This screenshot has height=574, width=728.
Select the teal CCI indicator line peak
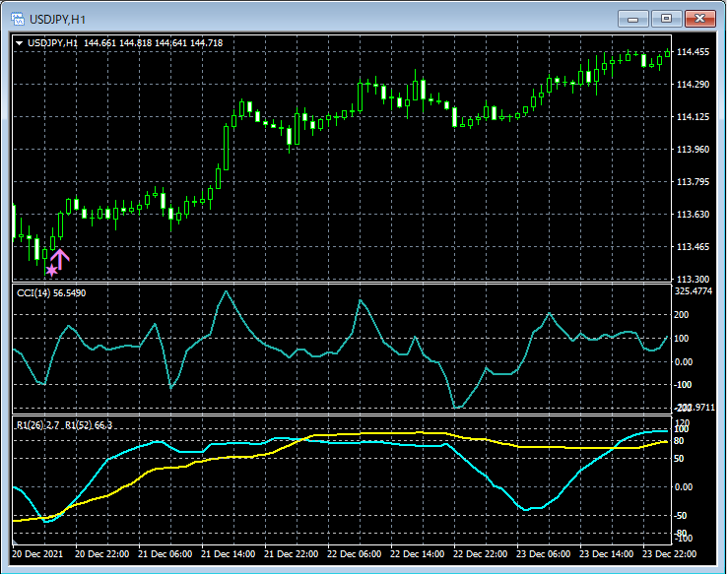pos(227,291)
